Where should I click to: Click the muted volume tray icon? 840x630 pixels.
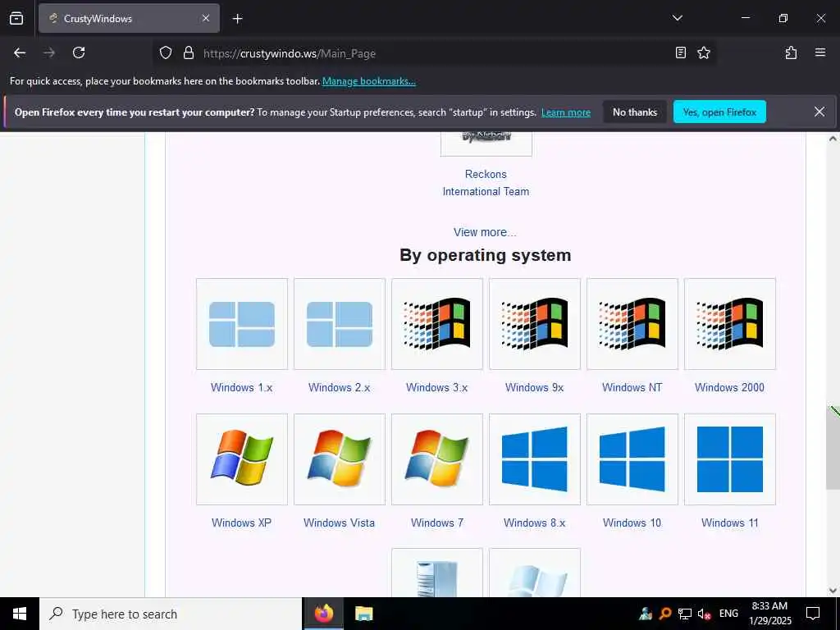(704, 614)
